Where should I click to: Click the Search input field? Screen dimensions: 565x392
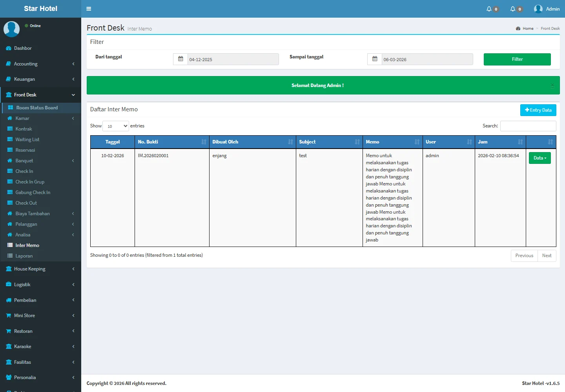click(x=528, y=126)
